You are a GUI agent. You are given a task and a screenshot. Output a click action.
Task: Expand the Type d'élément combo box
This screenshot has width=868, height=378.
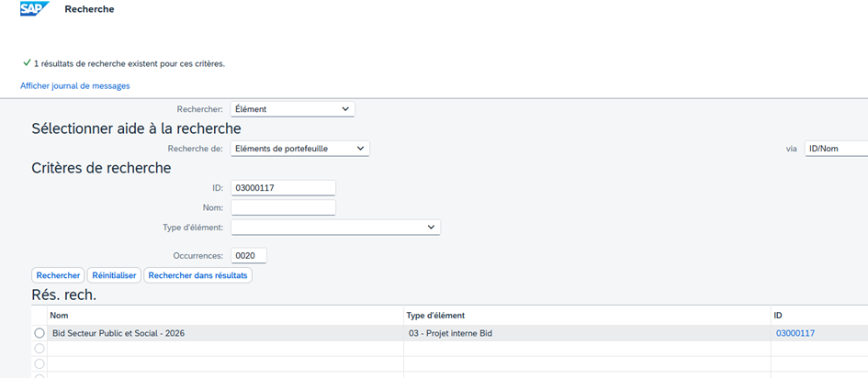pos(335,228)
